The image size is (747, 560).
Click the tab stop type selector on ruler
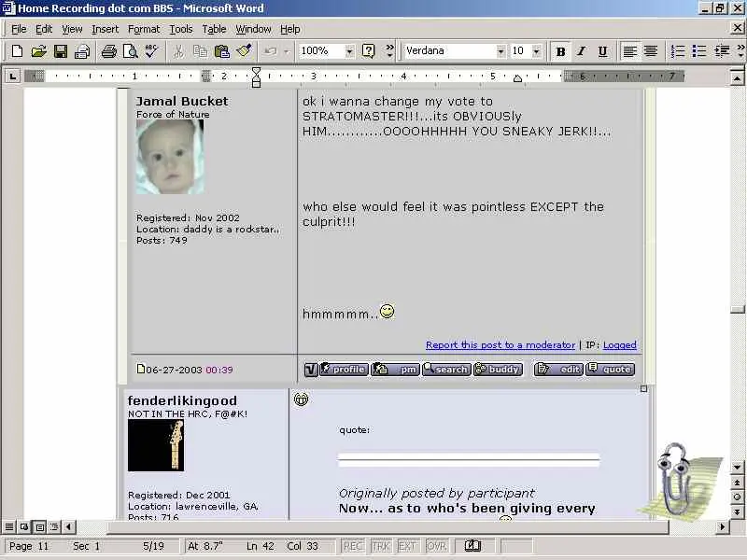tap(12, 76)
